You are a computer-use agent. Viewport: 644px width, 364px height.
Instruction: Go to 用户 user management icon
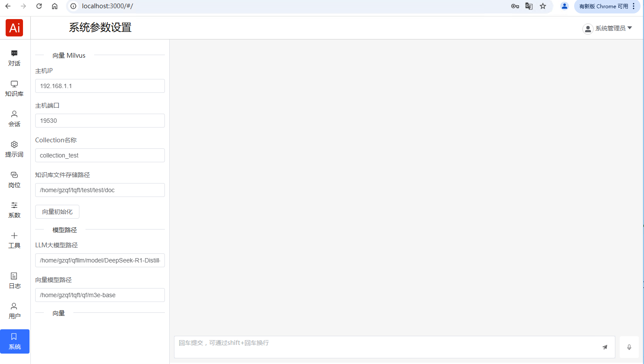click(14, 311)
